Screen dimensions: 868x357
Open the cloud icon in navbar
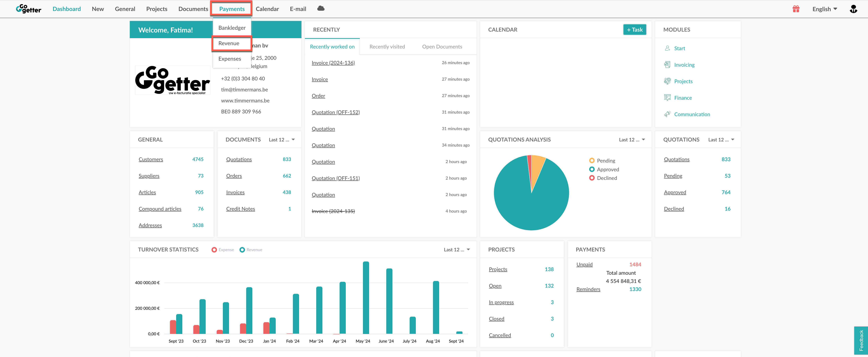pyautogui.click(x=321, y=8)
